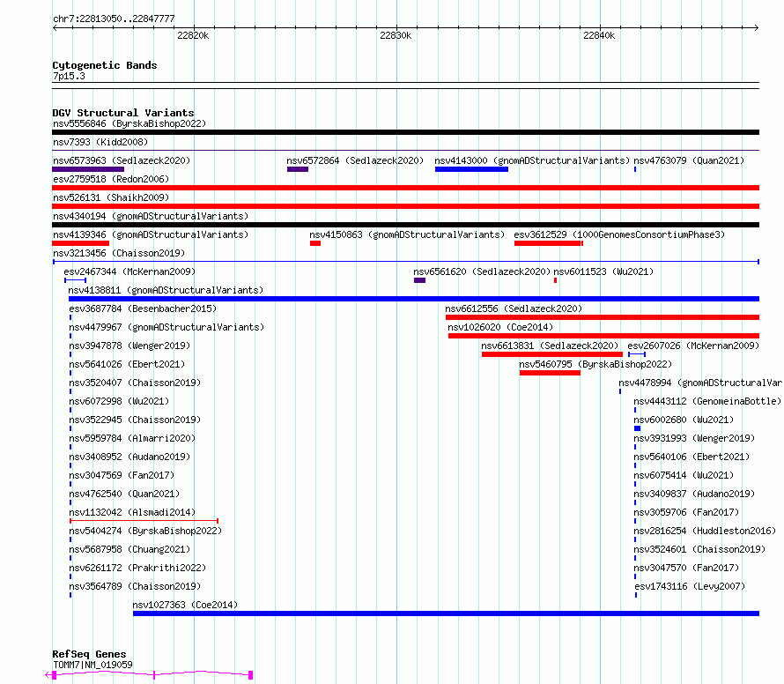The height and width of the screenshot is (684, 784).
Task: Select the nsv4443112 (GenomeinaBottle) label
Action: [707, 401]
